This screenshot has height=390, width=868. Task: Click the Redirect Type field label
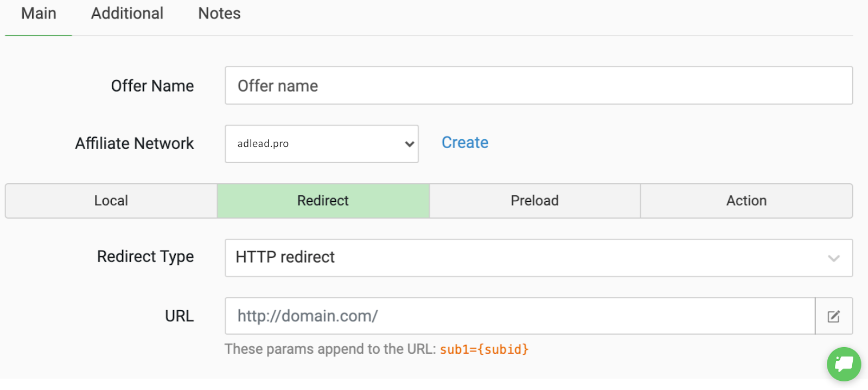point(145,257)
